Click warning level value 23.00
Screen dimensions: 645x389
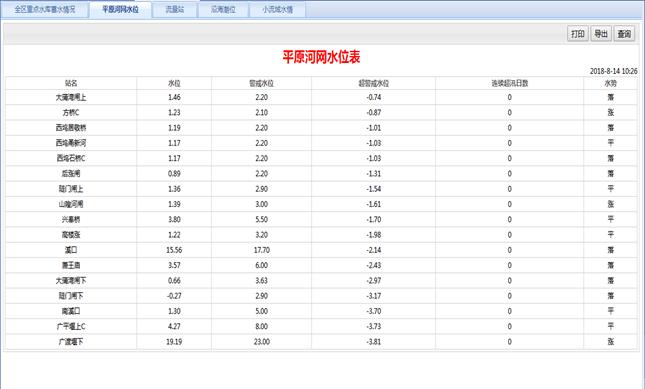tap(262, 342)
